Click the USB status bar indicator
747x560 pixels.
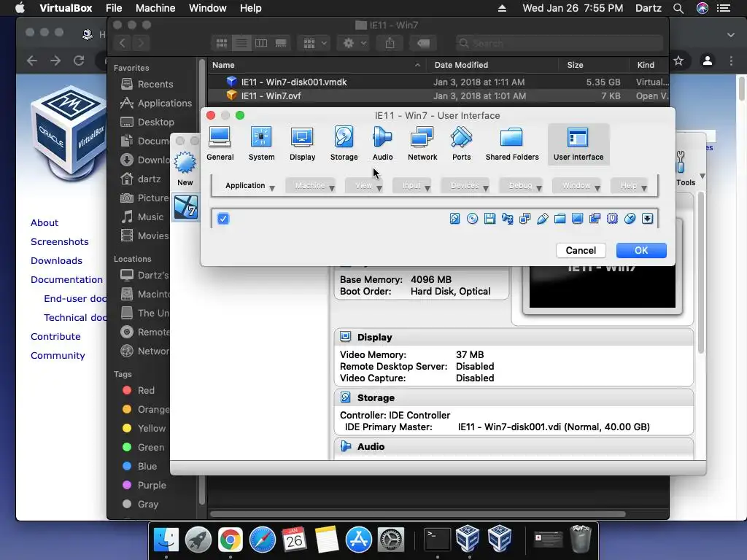pyautogui.click(x=542, y=219)
